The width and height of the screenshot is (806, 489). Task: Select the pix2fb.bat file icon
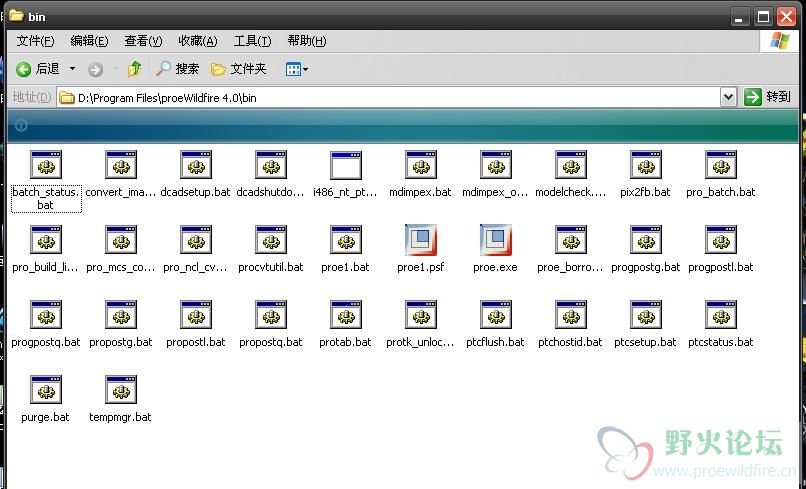point(646,165)
